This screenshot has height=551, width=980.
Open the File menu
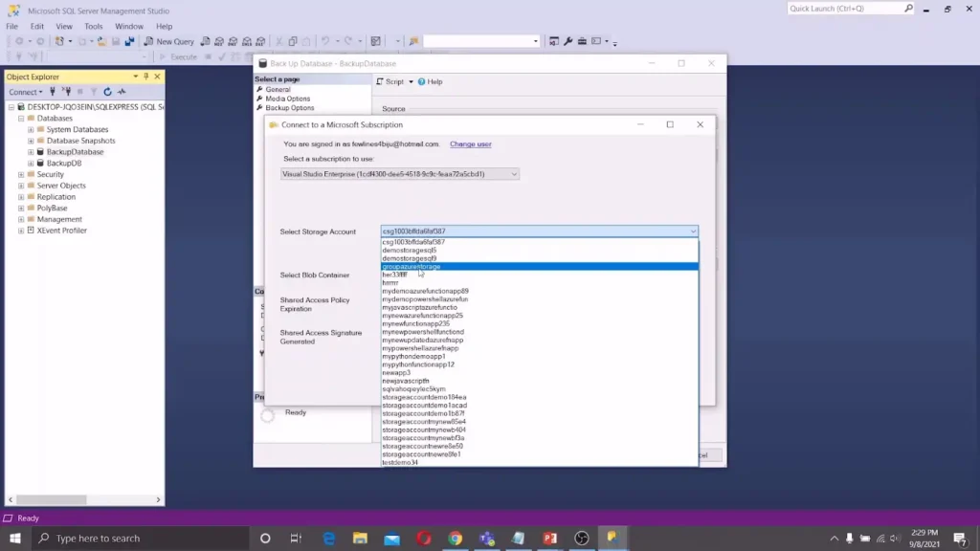pos(11,26)
